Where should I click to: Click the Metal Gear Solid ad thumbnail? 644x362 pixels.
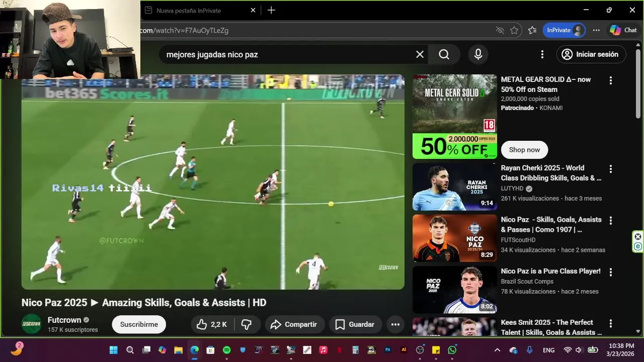455,117
